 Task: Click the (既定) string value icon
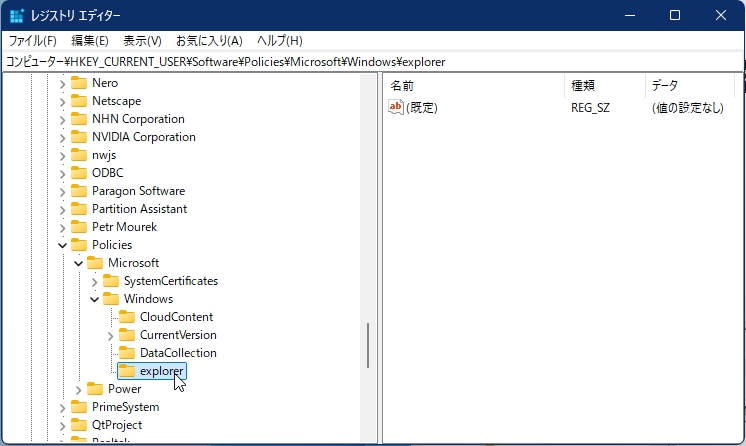click(x=396, y=108)
